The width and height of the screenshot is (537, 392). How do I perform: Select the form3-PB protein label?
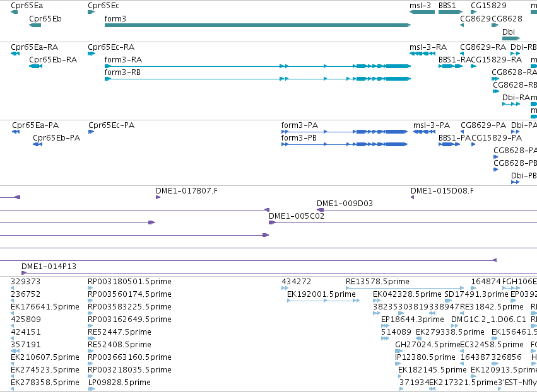tap(299, 138)
